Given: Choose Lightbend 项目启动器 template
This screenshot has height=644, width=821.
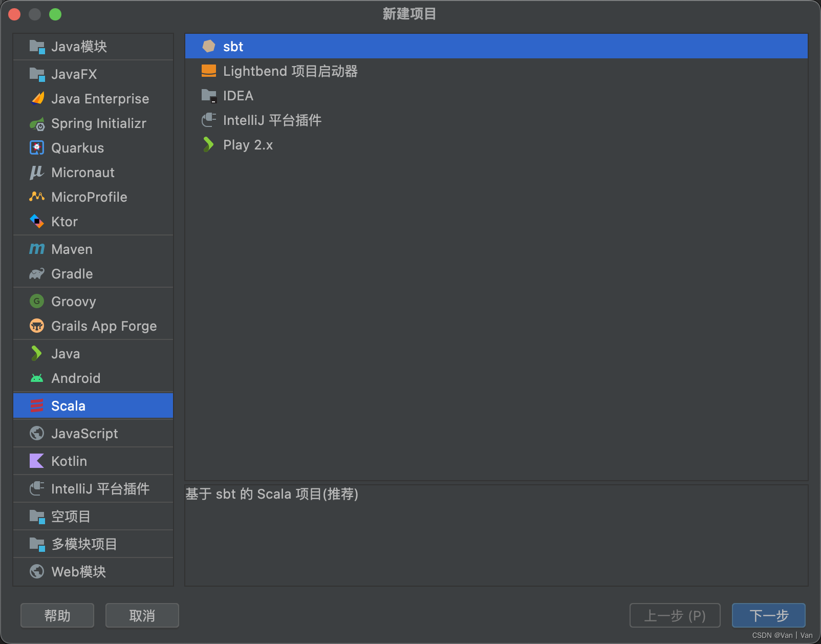Looking at the screenshot, I should point(496,71).
